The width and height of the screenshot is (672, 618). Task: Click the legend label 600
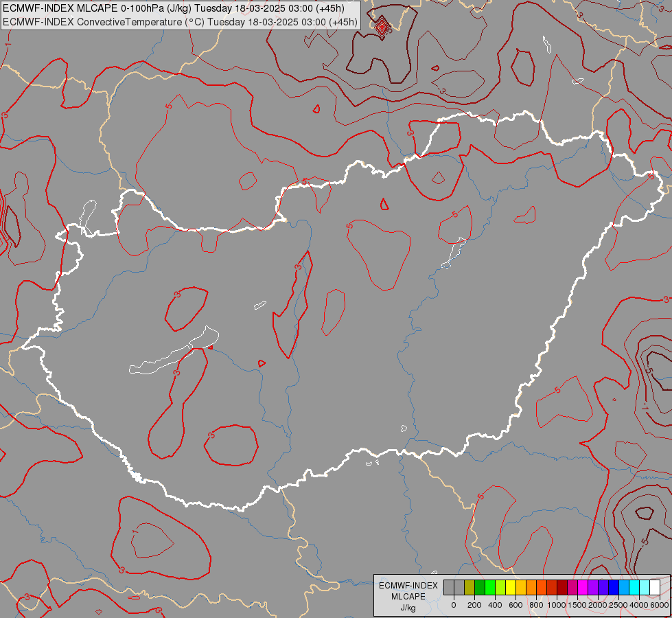point(515,605)
